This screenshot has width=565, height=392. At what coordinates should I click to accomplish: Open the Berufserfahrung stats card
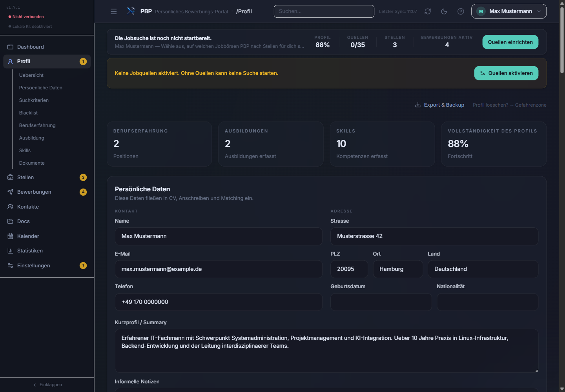point(159,144)
